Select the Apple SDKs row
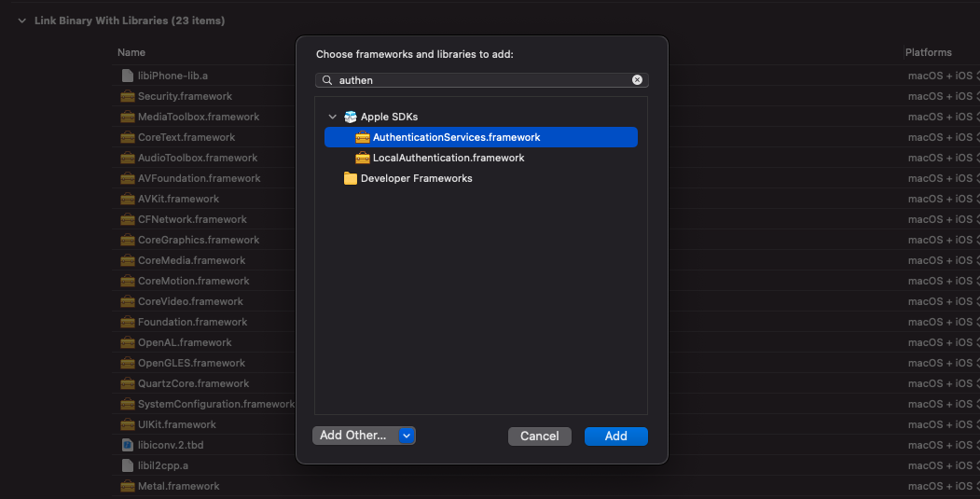The image size is (980, 499). [x=481, y=117]
